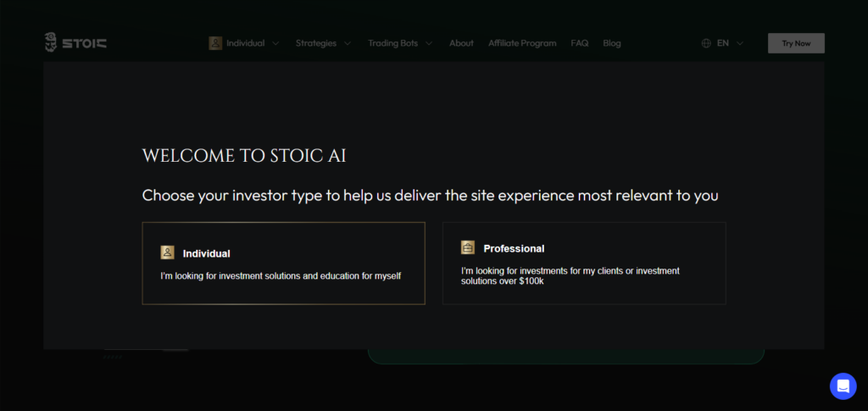Click the Individual avatar icon in navbar
This screenshot has width=868, height=411.
coord(215,43)
